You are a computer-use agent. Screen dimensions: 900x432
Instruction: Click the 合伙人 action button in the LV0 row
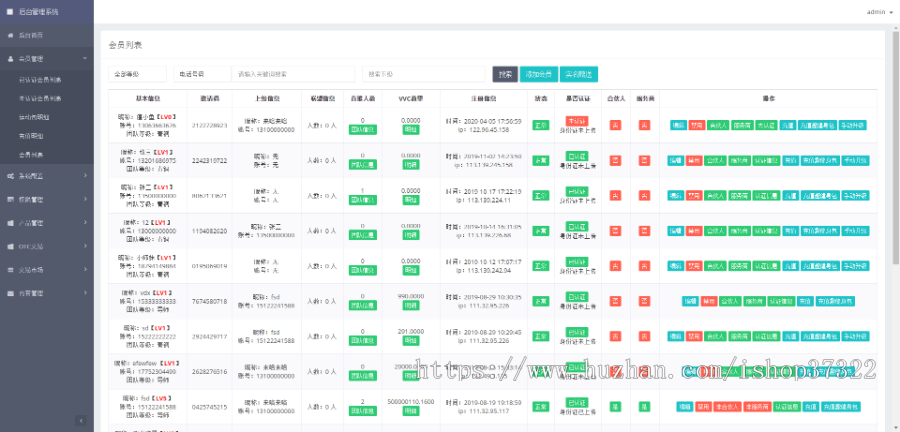pos(717,125)
